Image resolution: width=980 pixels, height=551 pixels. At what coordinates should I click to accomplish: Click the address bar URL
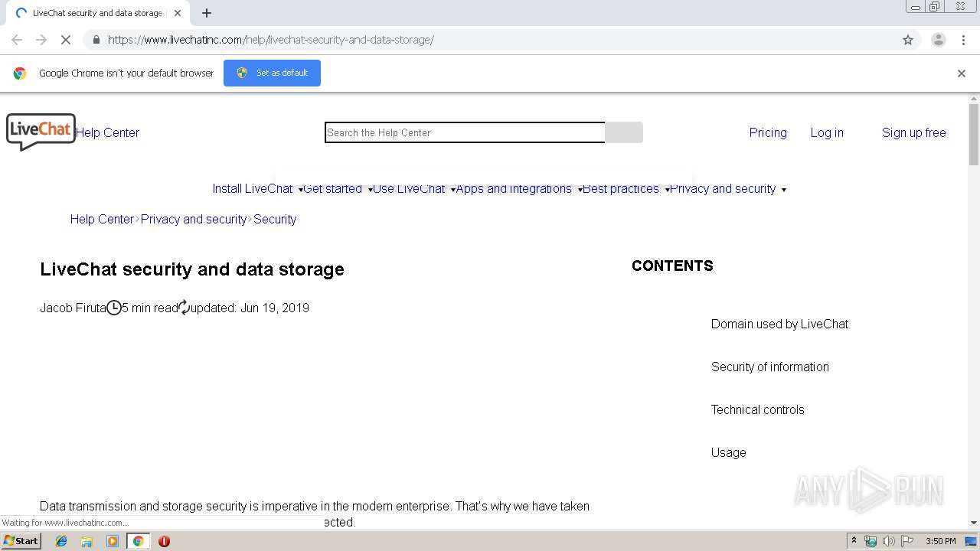[270, 40]
